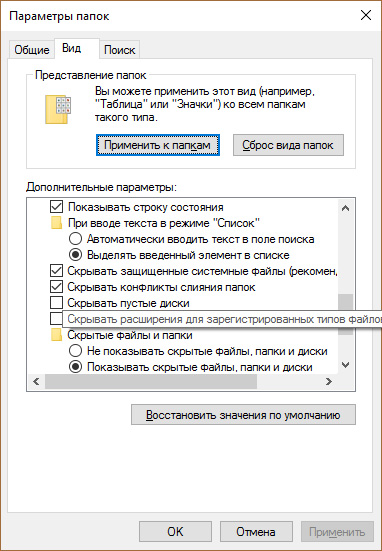382x551 pixels.
Task: Click the Скрытые файлы и папки label
Action: [x=130, y=335]
